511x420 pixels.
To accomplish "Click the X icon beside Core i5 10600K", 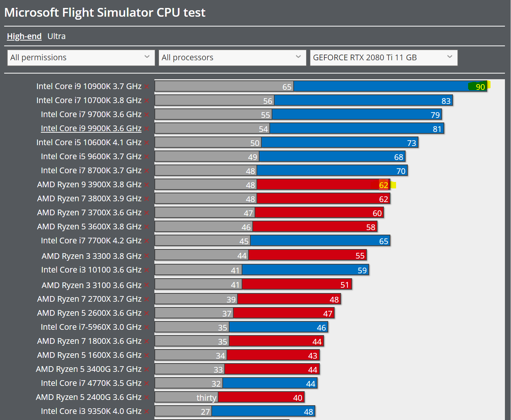I will coord(146,143).
